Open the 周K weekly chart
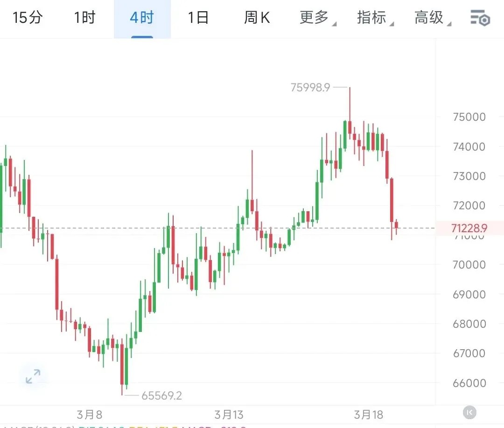This screenshot has width=504, height=428. (x=257, y=17)
